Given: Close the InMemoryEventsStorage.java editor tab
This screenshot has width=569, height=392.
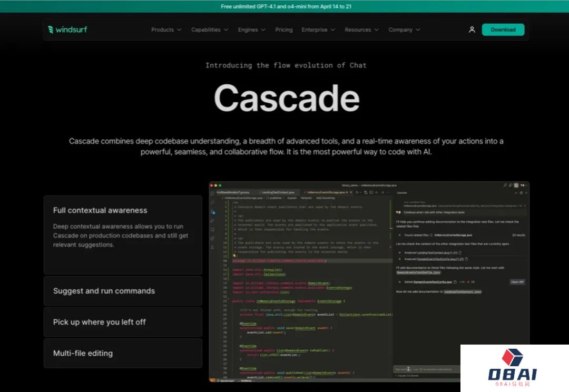Looking at the screenshot, I should (351, 192).
